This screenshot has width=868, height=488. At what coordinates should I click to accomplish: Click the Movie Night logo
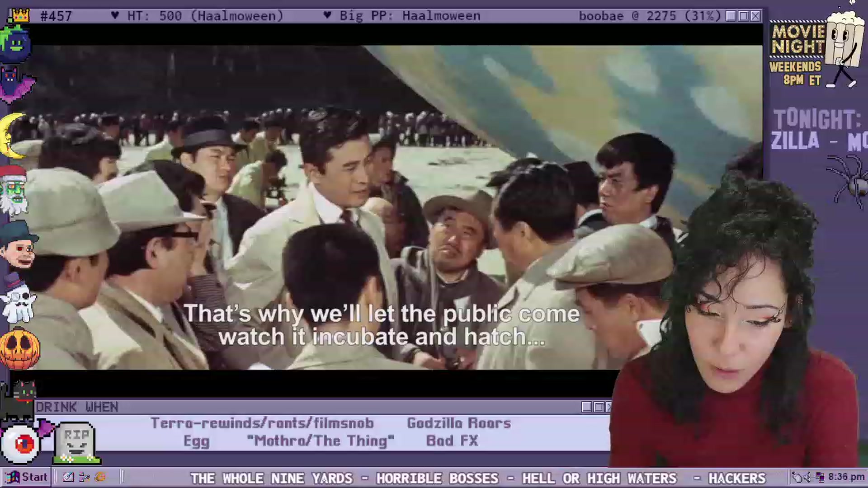point(797,39)
